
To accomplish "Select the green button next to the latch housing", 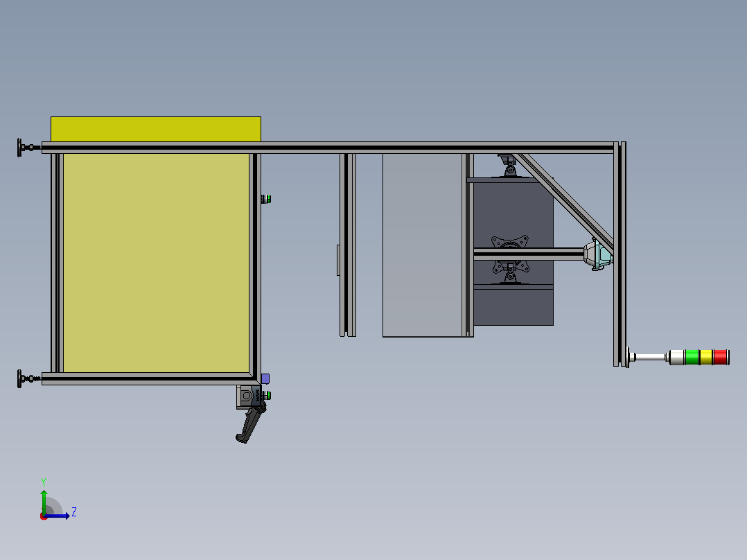I will click(266, 395).
